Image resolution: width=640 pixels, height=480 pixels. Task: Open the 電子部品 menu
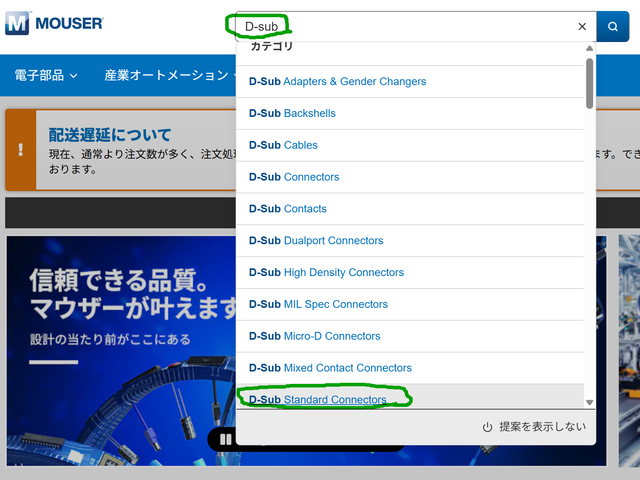[46, 76]
